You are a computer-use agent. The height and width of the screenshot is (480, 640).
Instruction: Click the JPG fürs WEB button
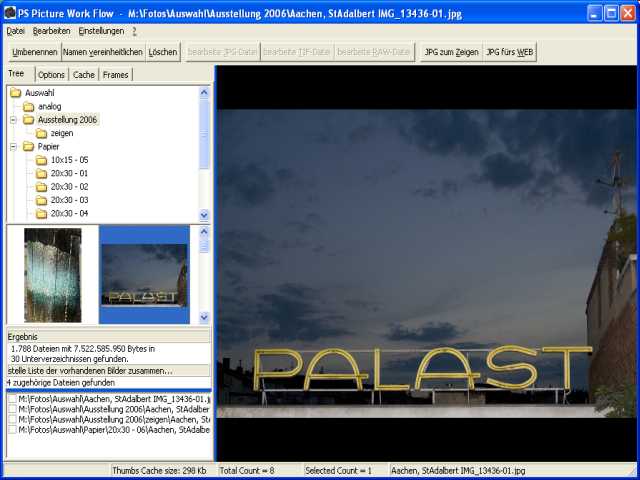[510, 52]
